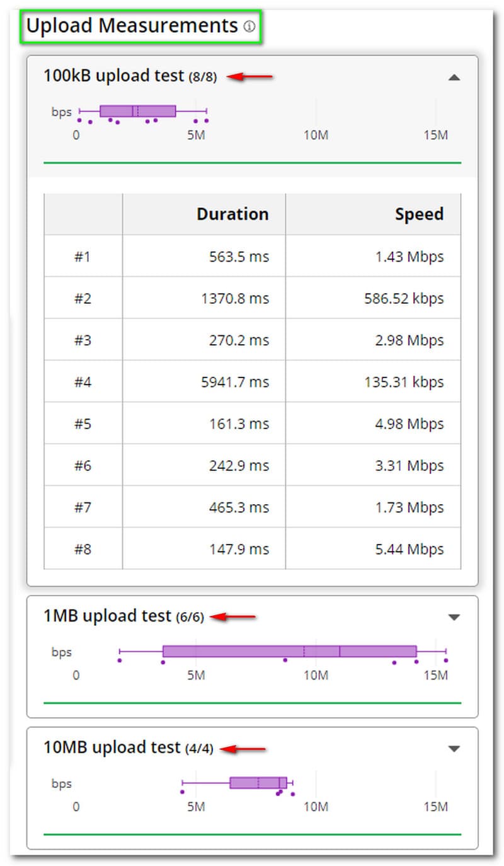Select the 5.44 Mbps speed cell
This screenshot has height=866, width=504.
point(409,549)
